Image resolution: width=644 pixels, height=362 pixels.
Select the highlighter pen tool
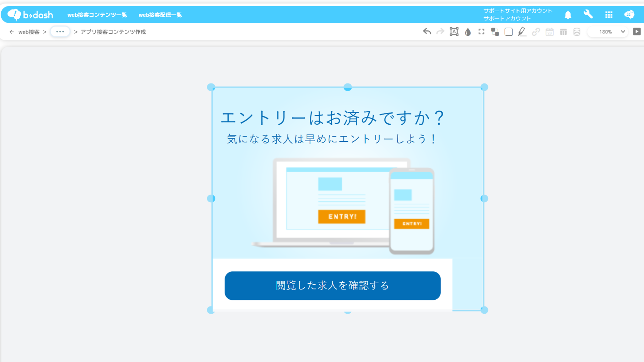(522, 32)
